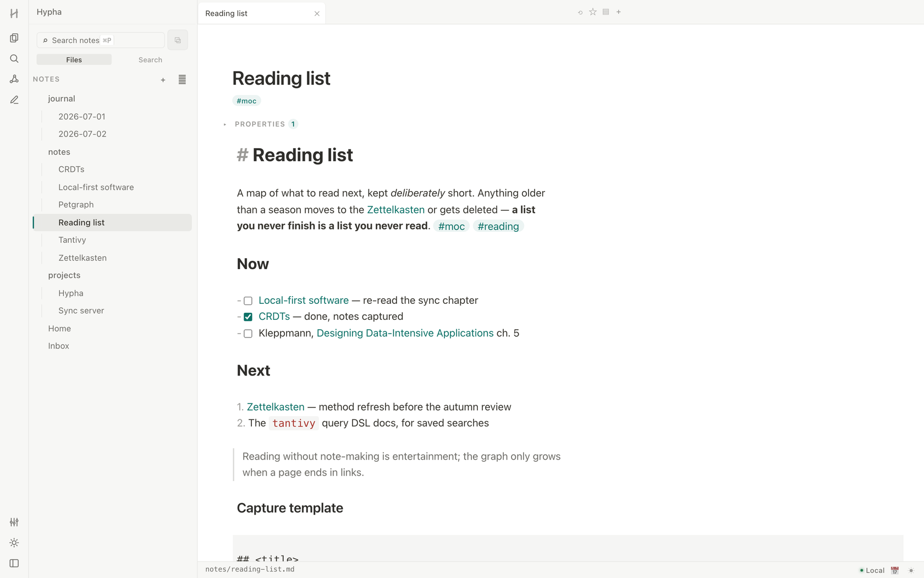This screenshot has height=578, width=924.
Task: Click the tantivy inline code
Action: tap(294, 423)
